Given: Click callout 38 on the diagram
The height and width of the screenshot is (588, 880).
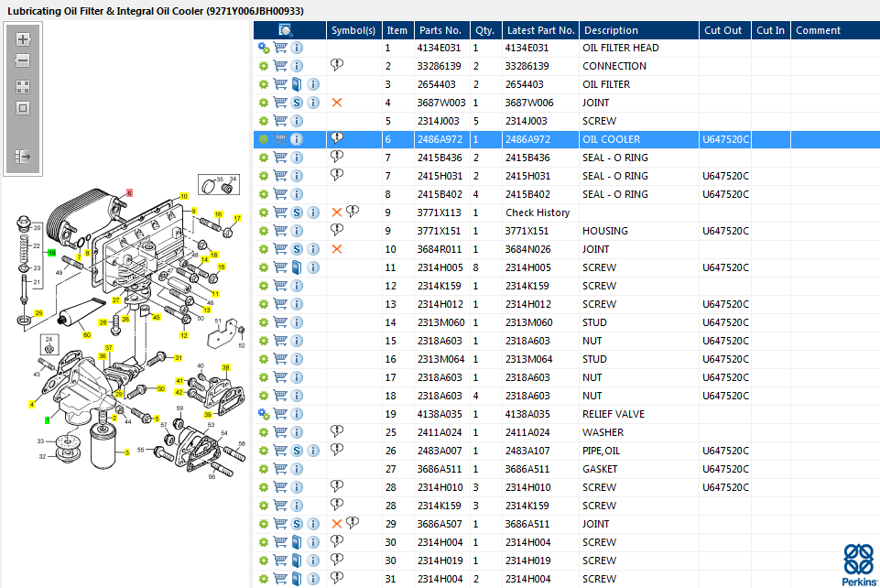Looking at the screenshot, I should (225, 367).
